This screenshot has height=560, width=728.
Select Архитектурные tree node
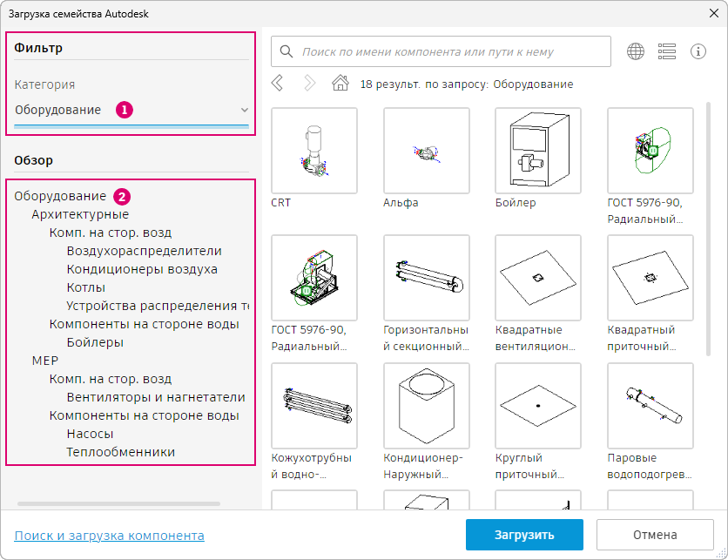[80, 214]
